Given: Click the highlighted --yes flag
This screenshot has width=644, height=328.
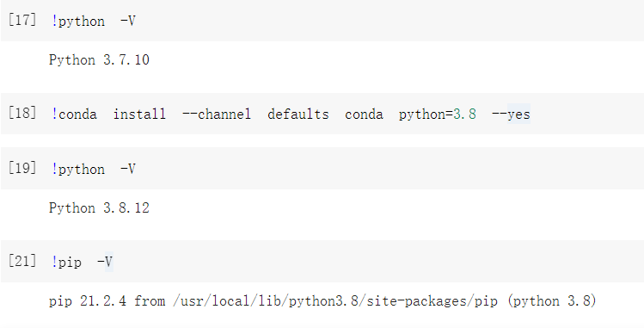Looking at the screenshot, I should click(x=512, y=114).
